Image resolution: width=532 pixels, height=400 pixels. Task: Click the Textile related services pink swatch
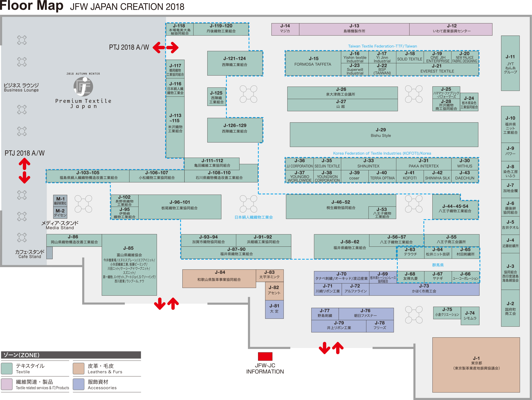7,384
